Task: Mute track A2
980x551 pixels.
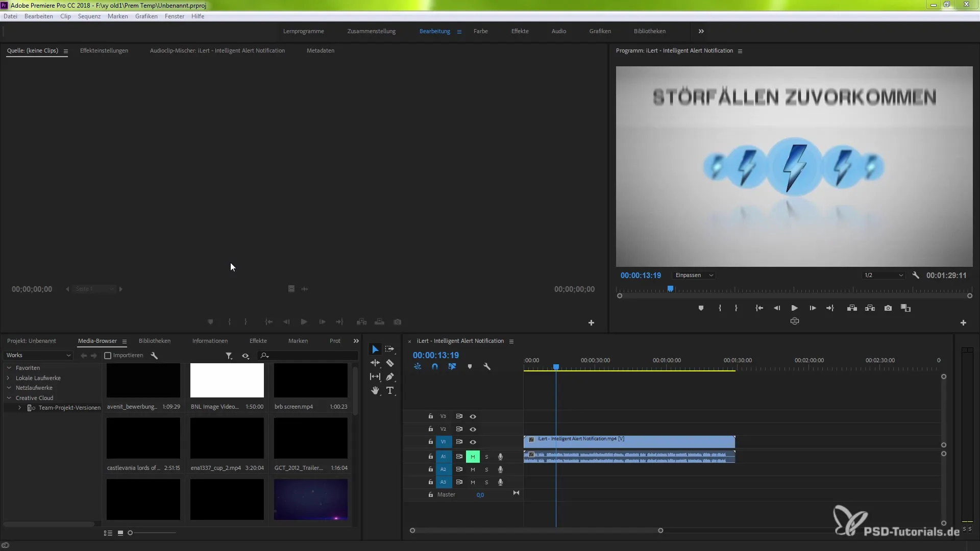Action: coord(473,469)
